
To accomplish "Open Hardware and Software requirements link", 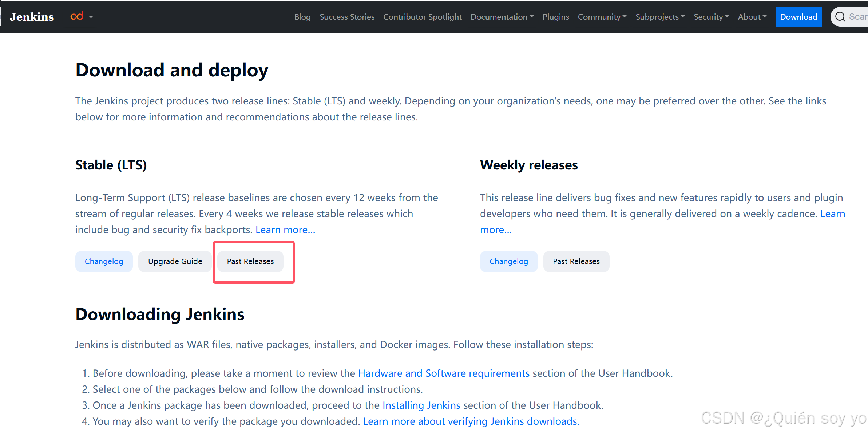I will tap(444, 373).
